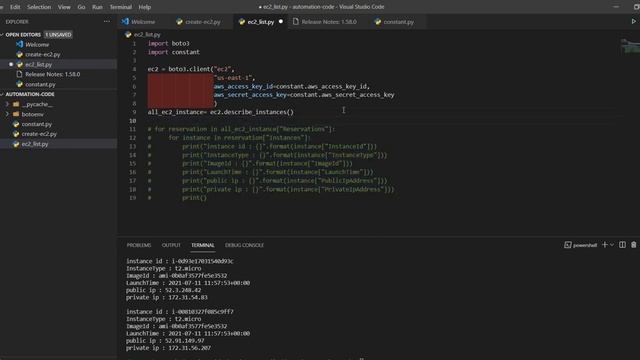Open the launch profile dropdown arrow

pyautogui.click(x=612, y=245)
